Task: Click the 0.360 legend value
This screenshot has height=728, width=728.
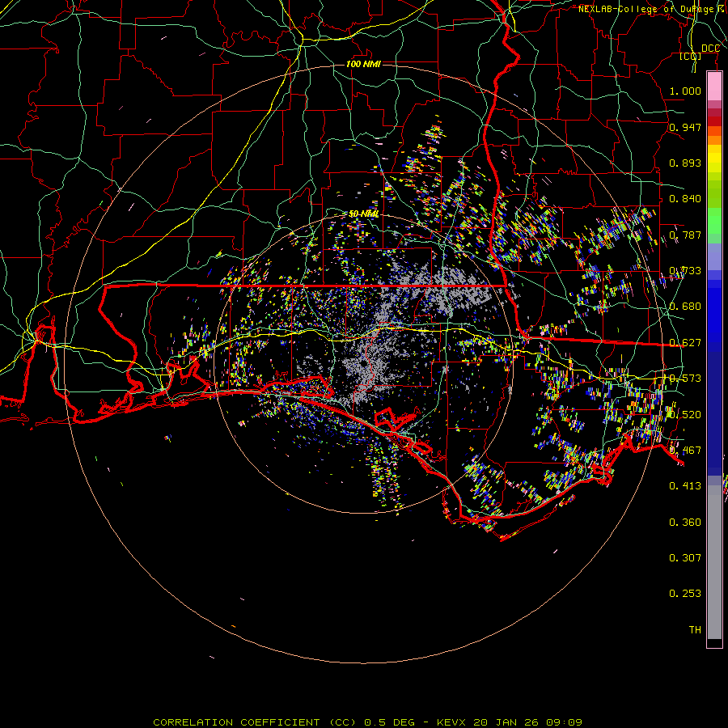Action: click(685, 523)
